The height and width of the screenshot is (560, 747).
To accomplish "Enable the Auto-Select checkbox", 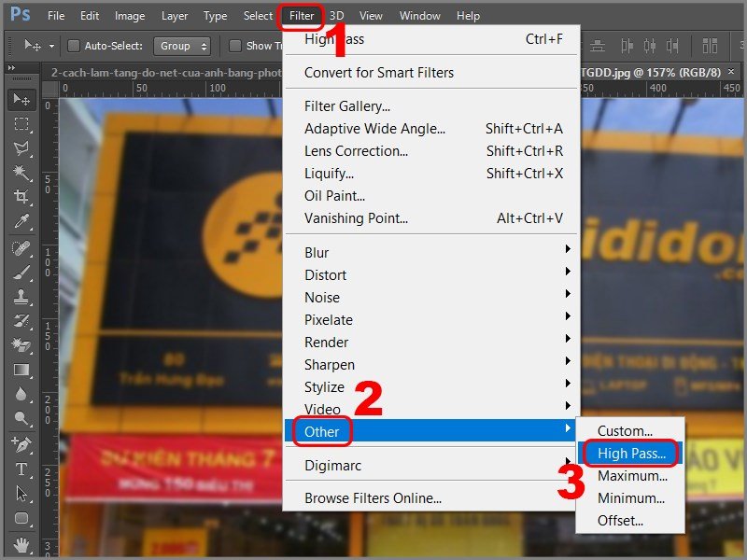I will 74,46.
